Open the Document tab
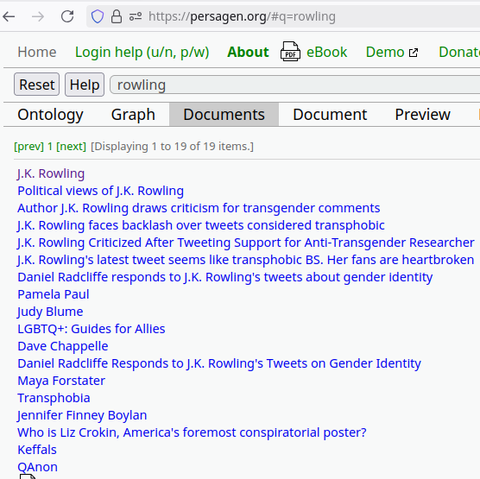Viewport: 480px width, 479px height. coord(330,115)
